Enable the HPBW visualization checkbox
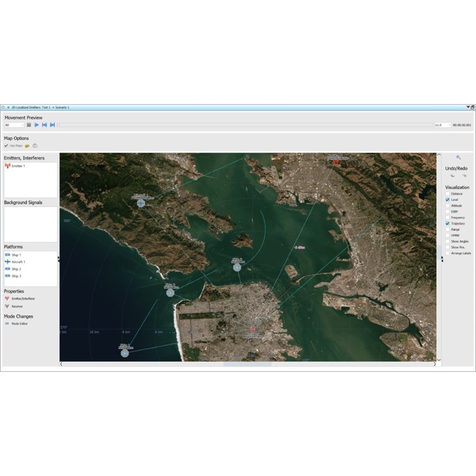The width and height of the screenshot is (476, 476). [447, 235]
